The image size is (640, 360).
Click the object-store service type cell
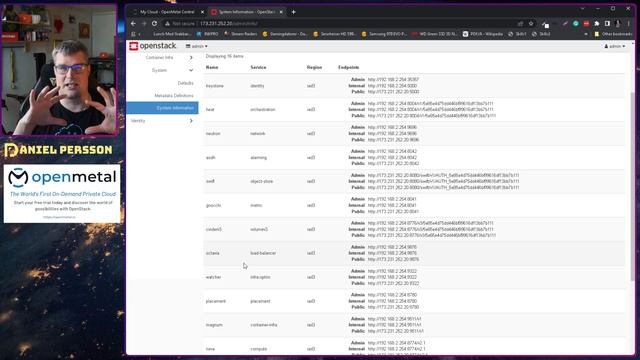[262, 181]
